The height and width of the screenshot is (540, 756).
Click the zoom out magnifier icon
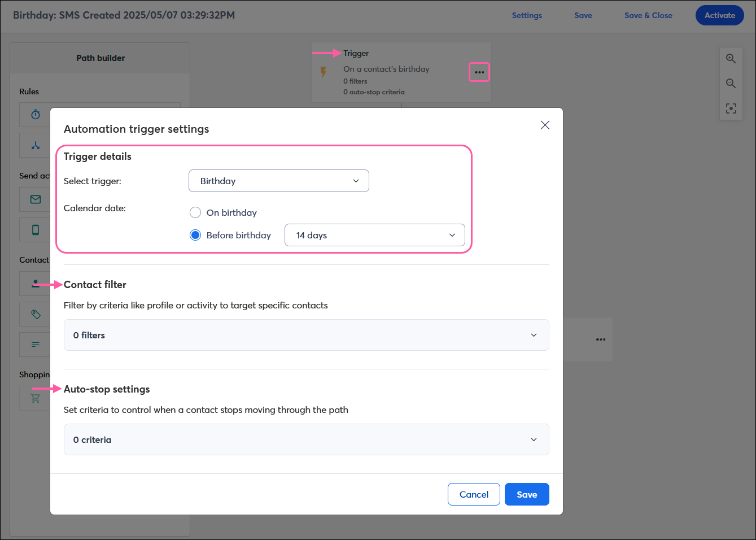pyautogui.click(x=731, y=84)
